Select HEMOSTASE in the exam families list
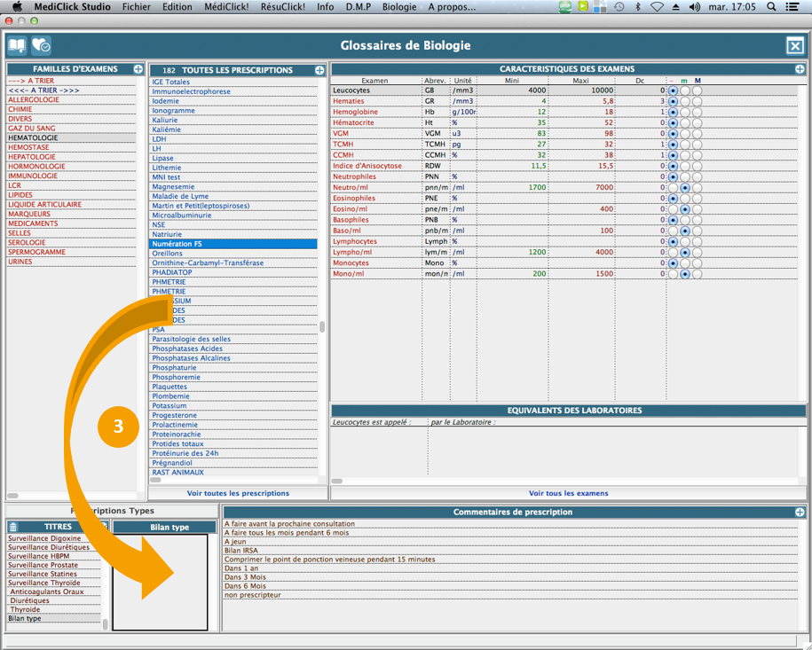812x650 pixels. tap(29, 147)
